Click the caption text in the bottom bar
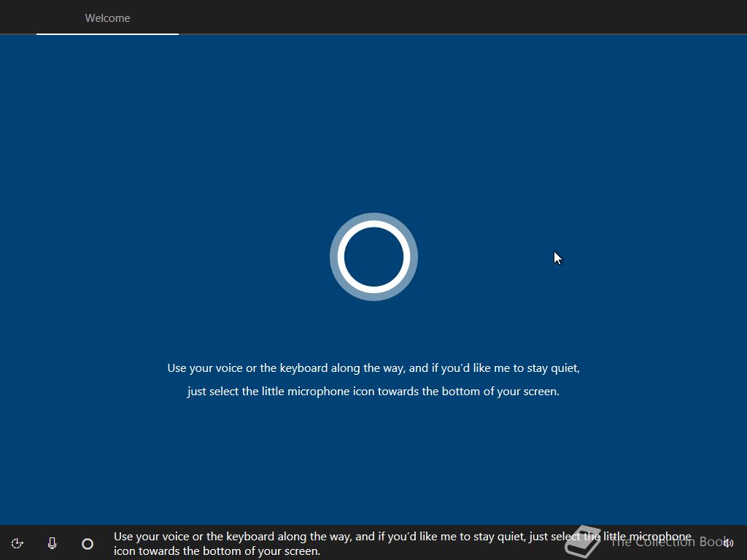This screenshot has height=560, width=747. pyautogui.click(x=403, y=543)
